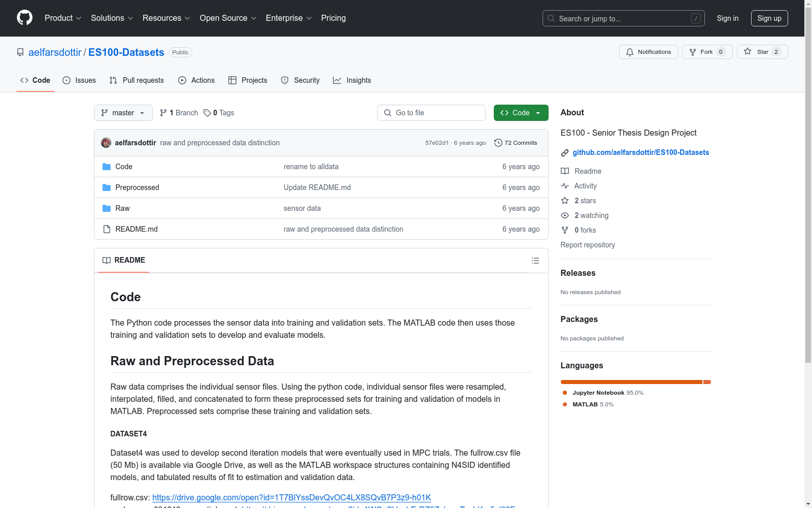Expand the Resources menu
The height and width of the screenshot is (508, 812).
coord(166,18)
